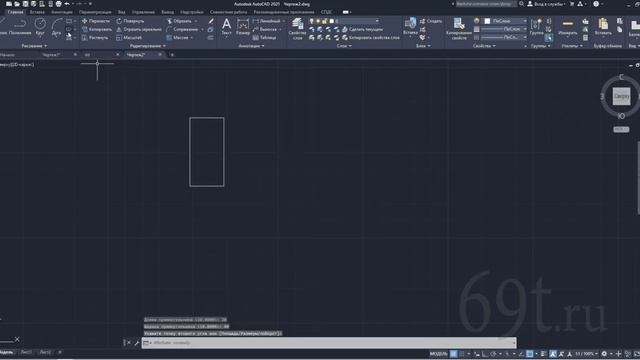Click the Stretch (Растянуть) tool
This screenshot has height=360, width=640.
click(x=95, y=38)
